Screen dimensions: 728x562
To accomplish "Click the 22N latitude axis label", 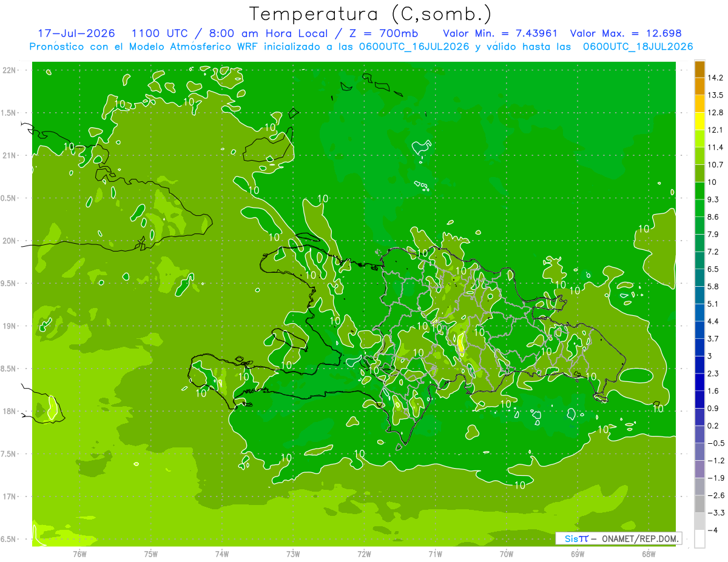I will pos(10,70).
